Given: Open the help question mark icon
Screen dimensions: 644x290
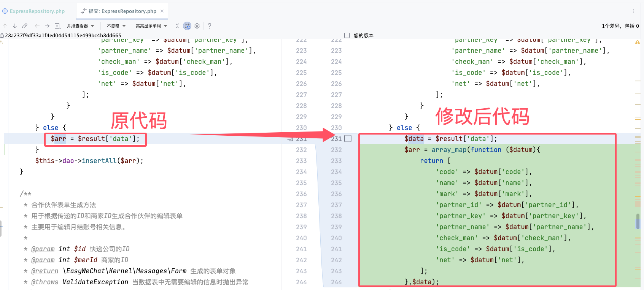Looking at the screenshot, I should [x=210, y=26].
